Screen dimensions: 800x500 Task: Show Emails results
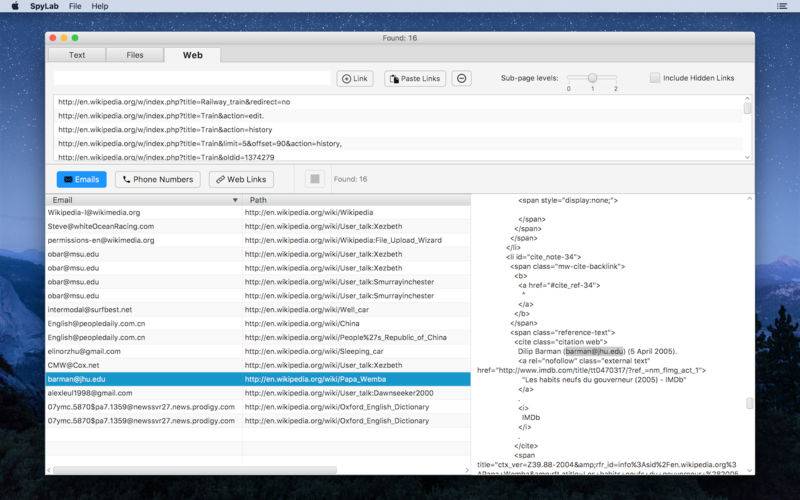82,179
